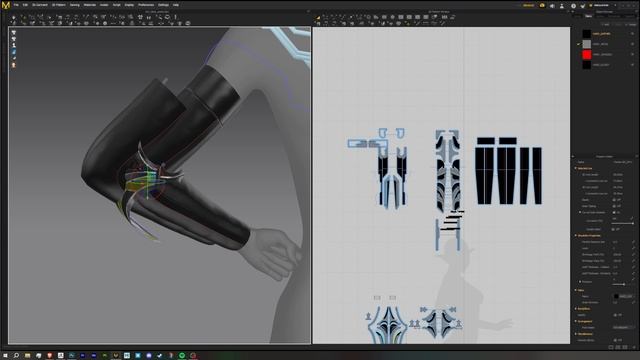Click the blue surface icon in 3D view sidebar
Screen dimensions: 640x360
(14, 52)
